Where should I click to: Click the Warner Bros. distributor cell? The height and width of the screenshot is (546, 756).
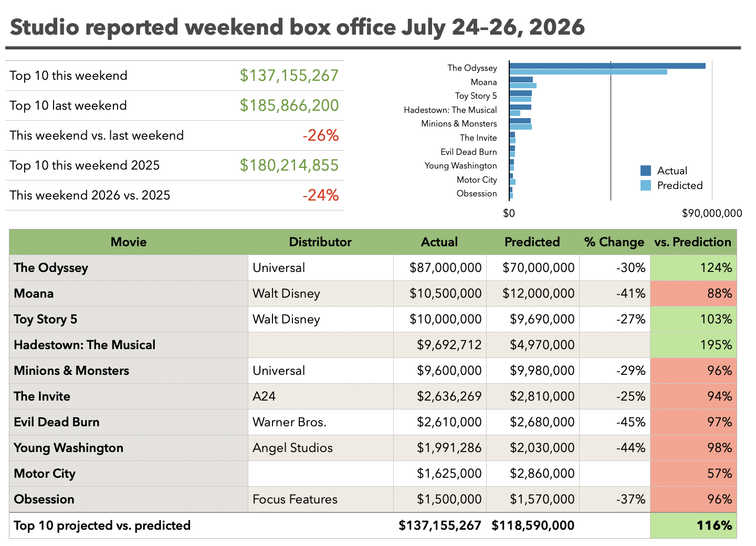(x=321, y=422)
